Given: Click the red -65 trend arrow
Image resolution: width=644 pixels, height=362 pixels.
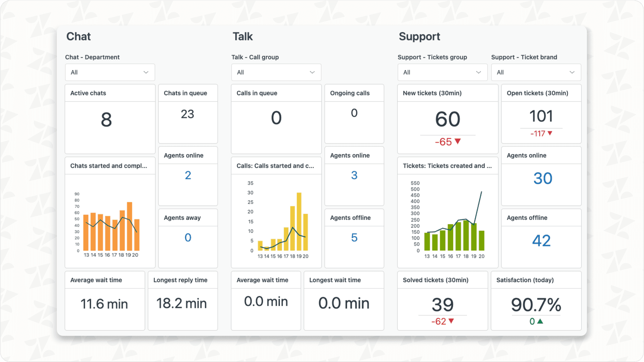Looking at the screenshot, I should [447, 141].
